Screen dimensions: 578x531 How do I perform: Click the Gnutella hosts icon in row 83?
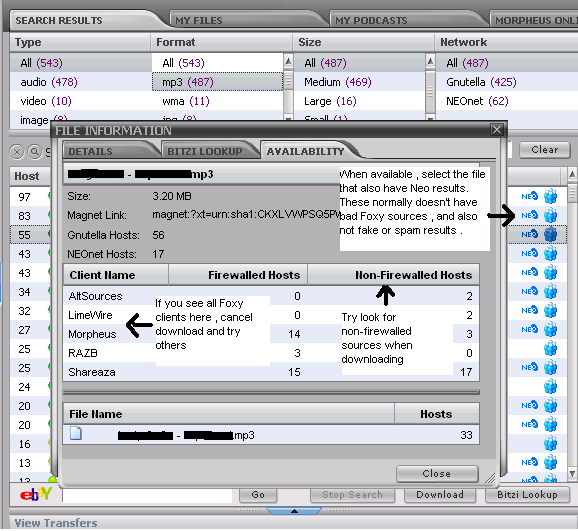coord(550,215)
